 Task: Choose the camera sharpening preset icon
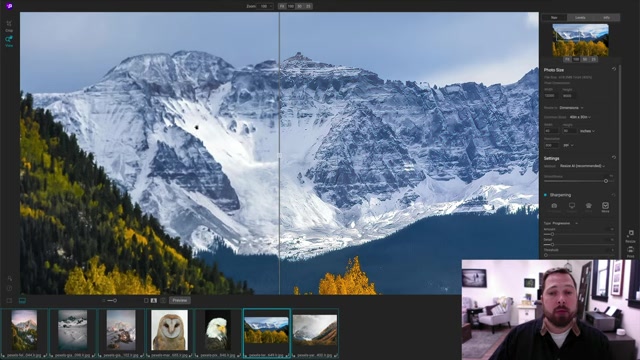pyautogui.click(x=554, y=207)
